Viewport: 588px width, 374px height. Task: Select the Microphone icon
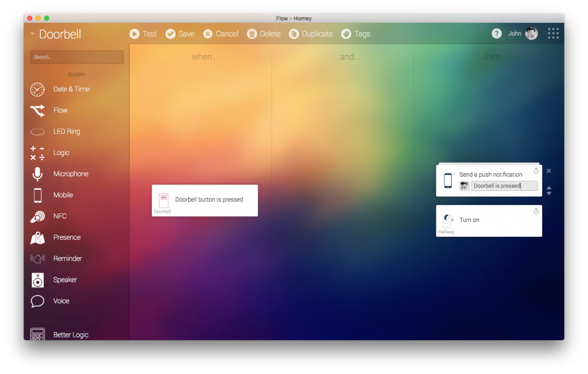pyautogui.click(x=37, y=174)
